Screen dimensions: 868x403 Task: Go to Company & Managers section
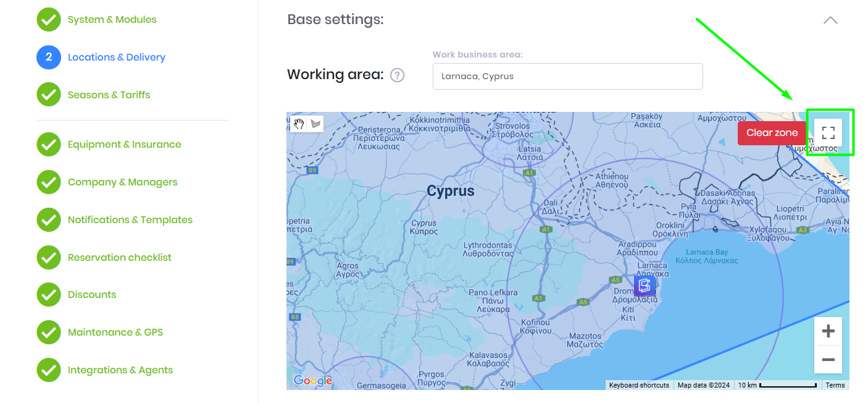click(x=122, y=182)
